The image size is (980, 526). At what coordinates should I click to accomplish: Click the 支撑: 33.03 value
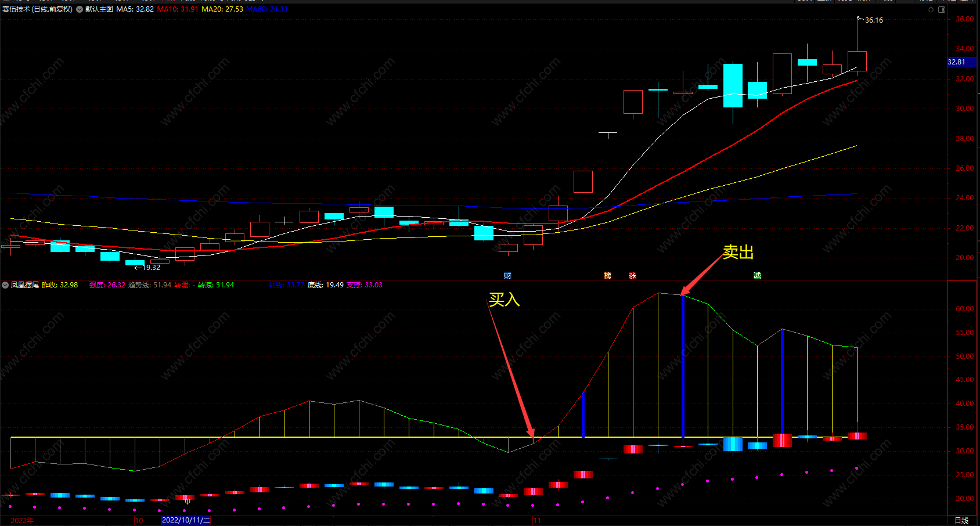pos(365,285)
